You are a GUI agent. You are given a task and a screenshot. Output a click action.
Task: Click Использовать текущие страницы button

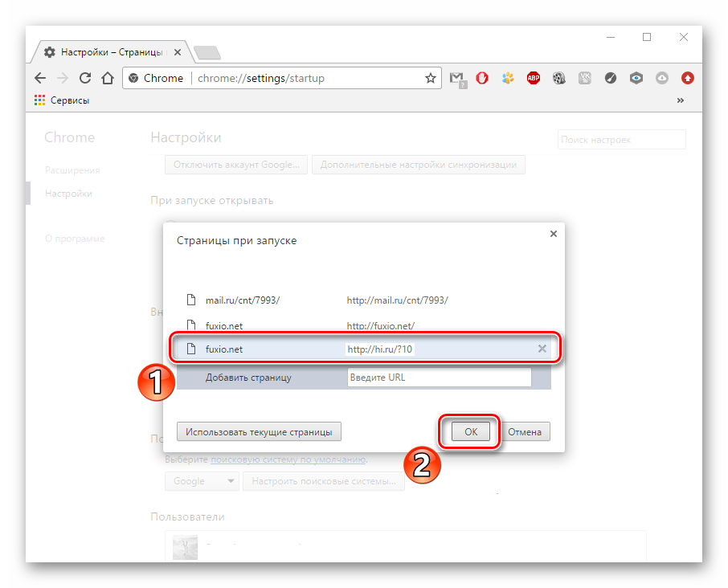pyautogui.click(x=259, y=431)
